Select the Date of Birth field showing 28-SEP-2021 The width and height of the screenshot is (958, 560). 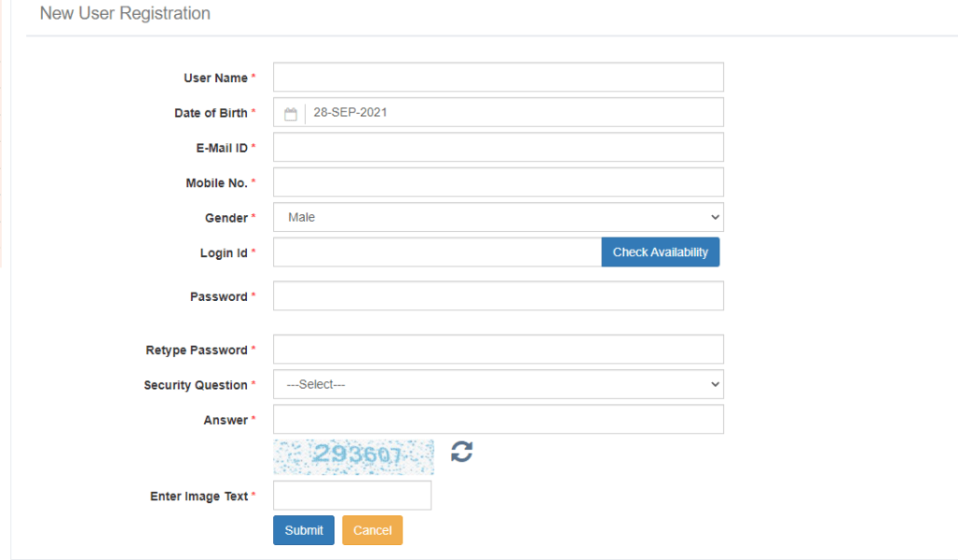click(x=515, y=112)
